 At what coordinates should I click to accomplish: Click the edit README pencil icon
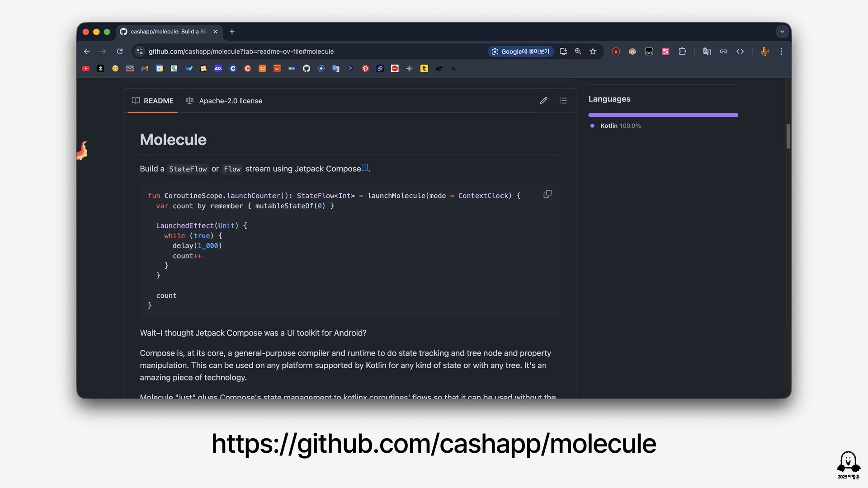click(x=543, y=101)
